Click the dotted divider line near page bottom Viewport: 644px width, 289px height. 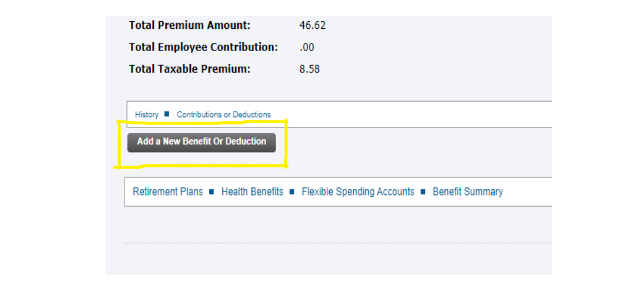click(338, 243)
